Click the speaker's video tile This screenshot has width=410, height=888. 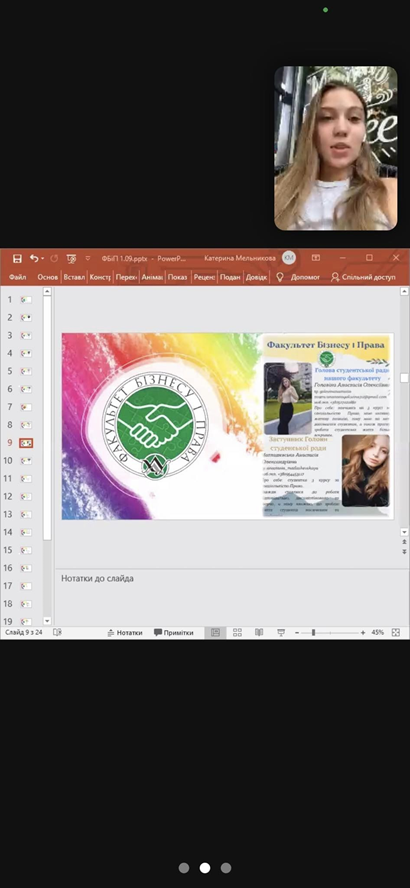pyautogui.click(x=336, y=148)
